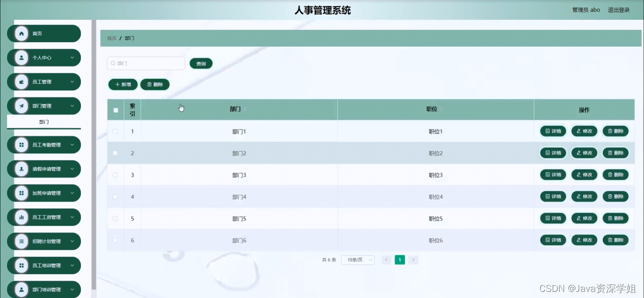Click the icon beside 员工管理
The image size is (644, 298).
tap(21, 82)
